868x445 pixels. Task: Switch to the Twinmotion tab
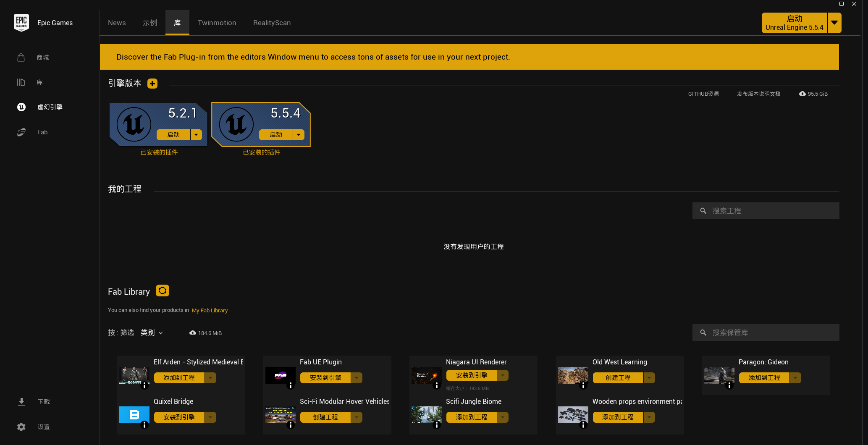point(217,23)
